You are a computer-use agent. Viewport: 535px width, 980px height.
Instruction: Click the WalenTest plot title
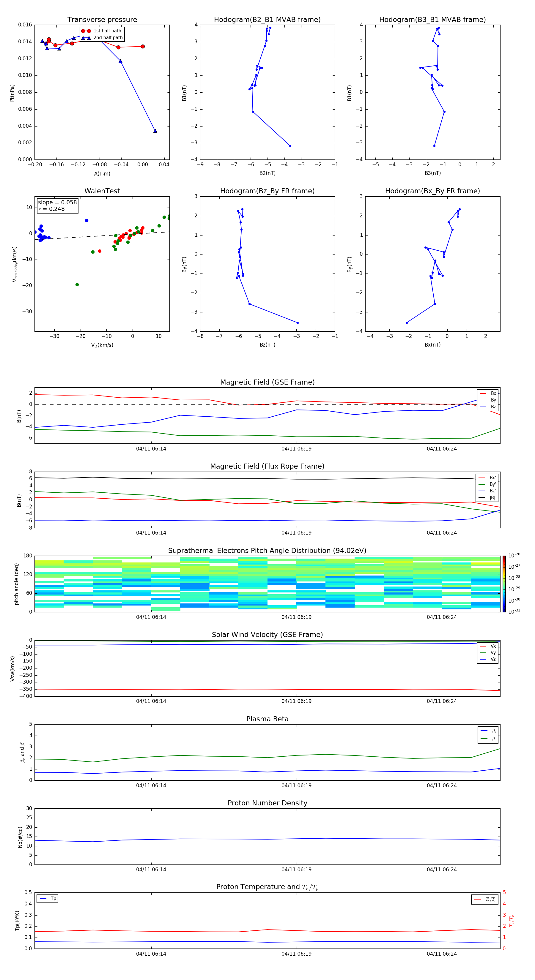pos(102,191)
